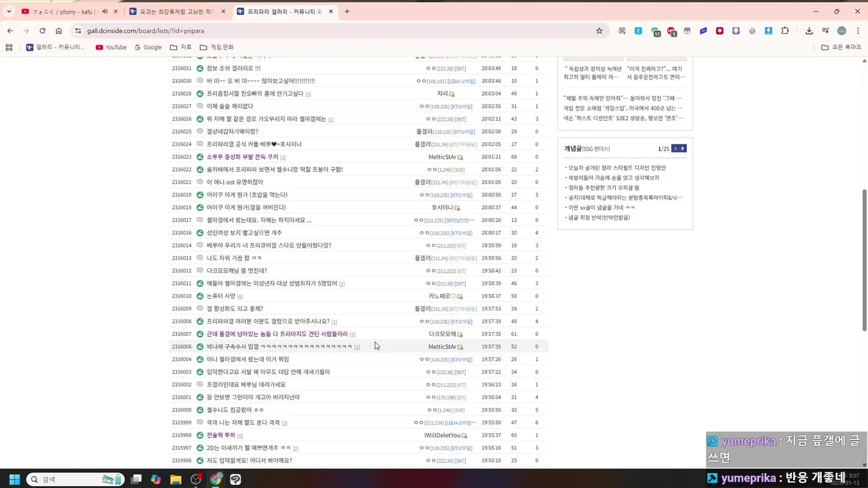Click the screenshot capture extension icon
This screenshot has width=868, height=488.
pos(622,30)
